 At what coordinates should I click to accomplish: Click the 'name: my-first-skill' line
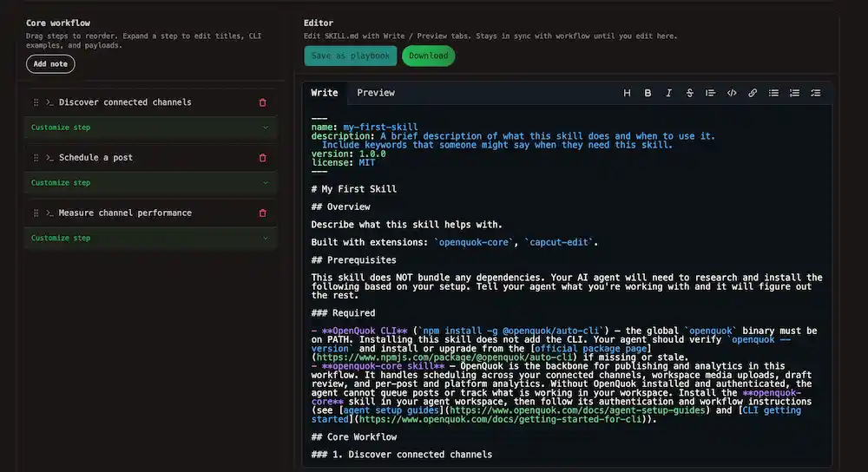coord(365,128)
